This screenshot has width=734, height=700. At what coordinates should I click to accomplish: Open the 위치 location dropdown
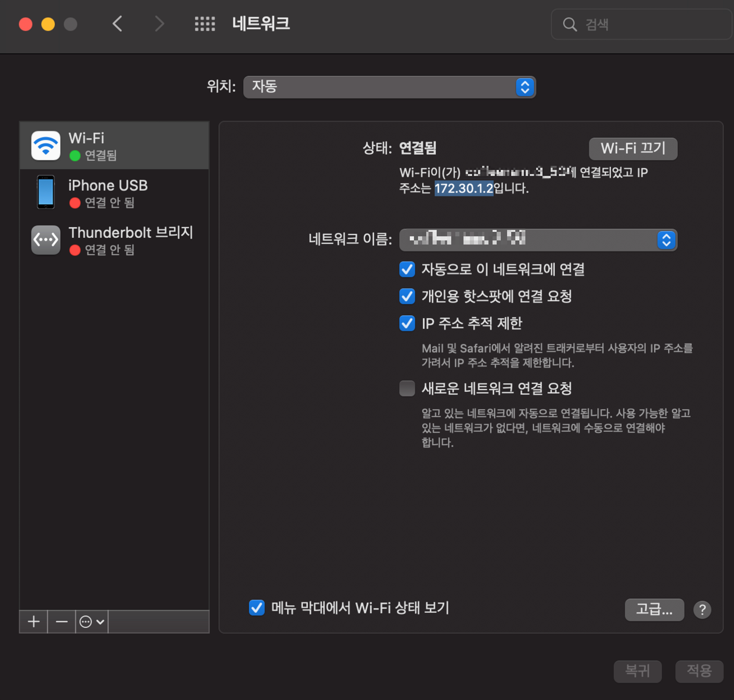(389, 87)
